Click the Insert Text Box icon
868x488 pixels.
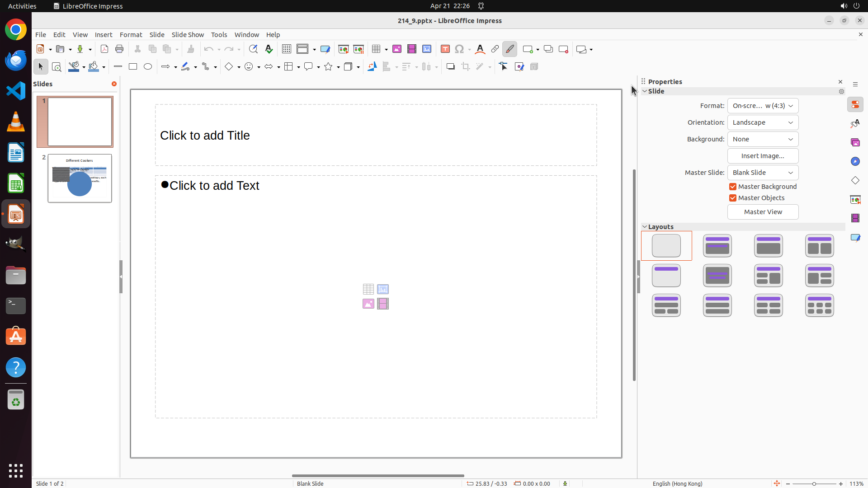(445, 49)
